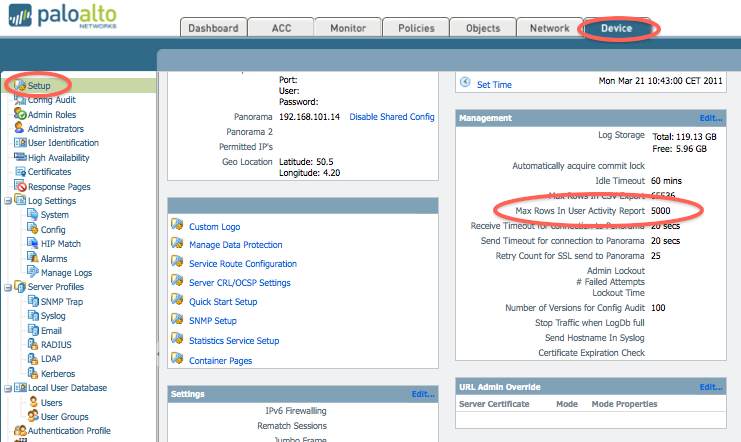The height and width of the screenshot is (442, 741).
Task: Select Local User Database tree item
Action: coord(68,388)
